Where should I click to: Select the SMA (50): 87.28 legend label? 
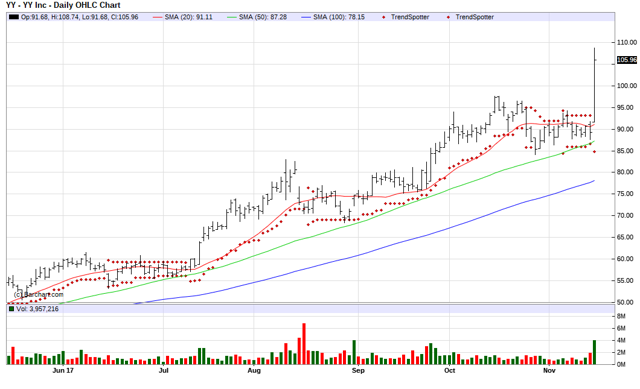tap(262, 17)
